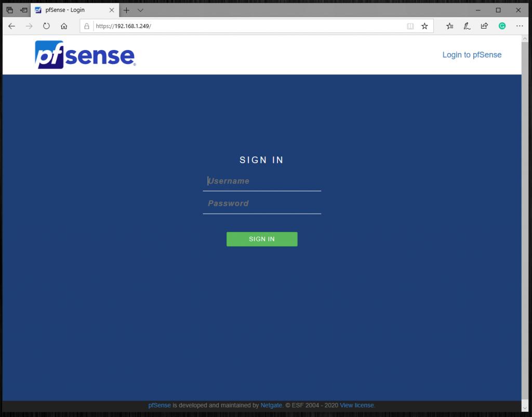Click the green SIGN IN button
532x417 pixels.
tap(262, 239)
